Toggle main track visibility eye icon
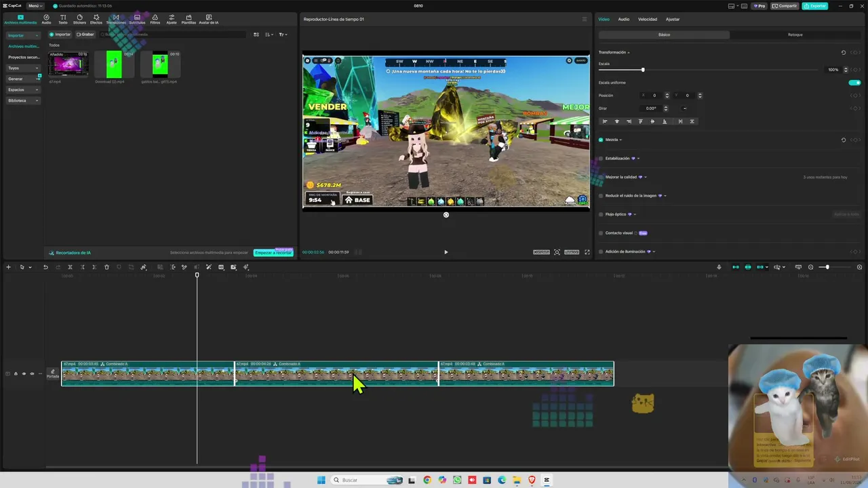Image resolution: width=868 pixels, height=488 pixels. coord(24,373)
